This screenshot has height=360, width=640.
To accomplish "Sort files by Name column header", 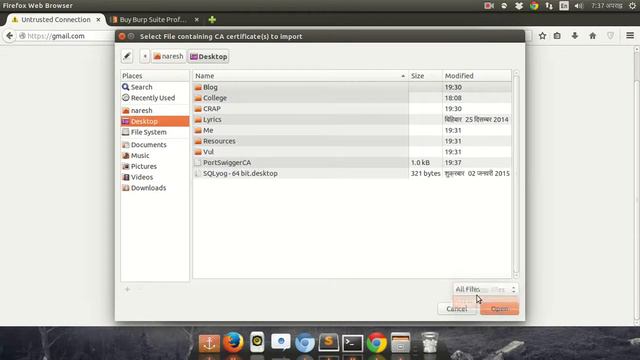I will tap(300, 76).
